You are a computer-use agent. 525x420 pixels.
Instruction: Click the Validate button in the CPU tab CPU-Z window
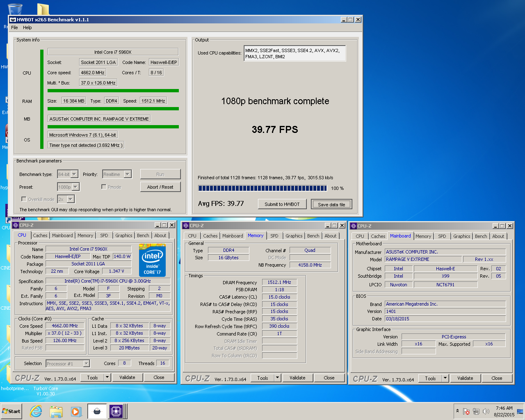(x=127, y=377)
